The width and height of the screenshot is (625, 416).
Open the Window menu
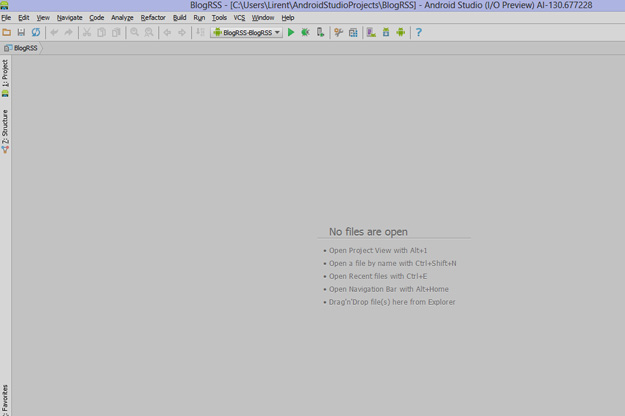point(263,18)
